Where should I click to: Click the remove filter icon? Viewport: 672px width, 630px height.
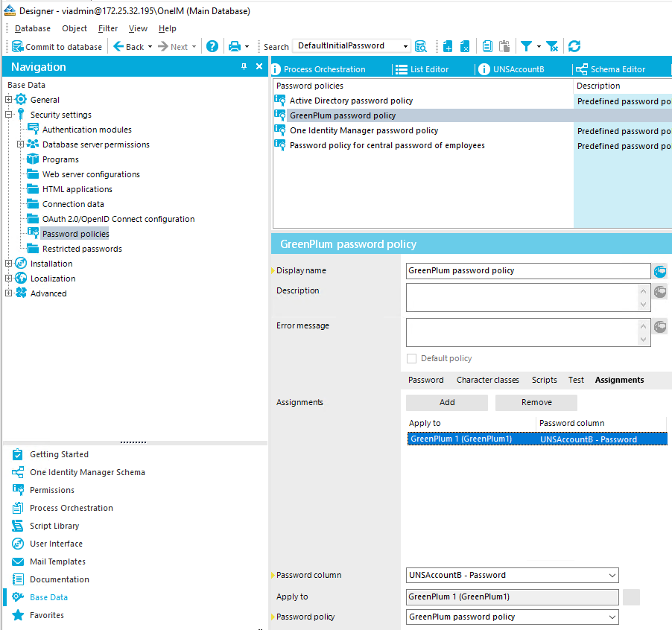click(x=552, y=45)
